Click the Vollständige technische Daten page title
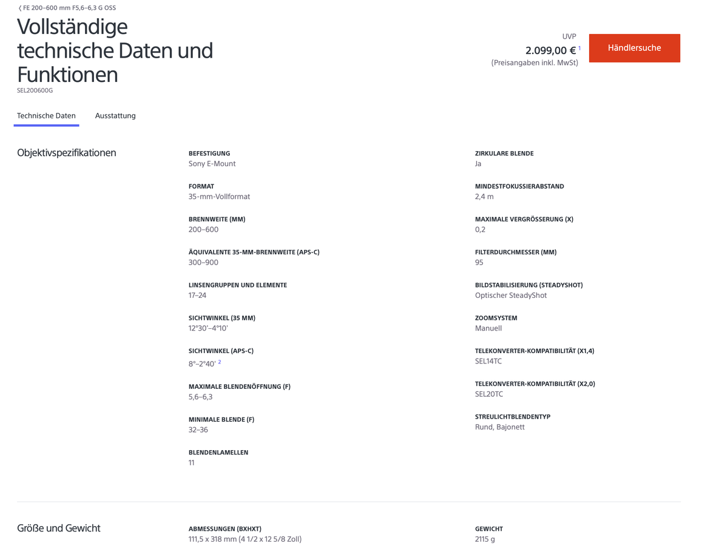Screen dimensions: 728x560 click(115, 50)
